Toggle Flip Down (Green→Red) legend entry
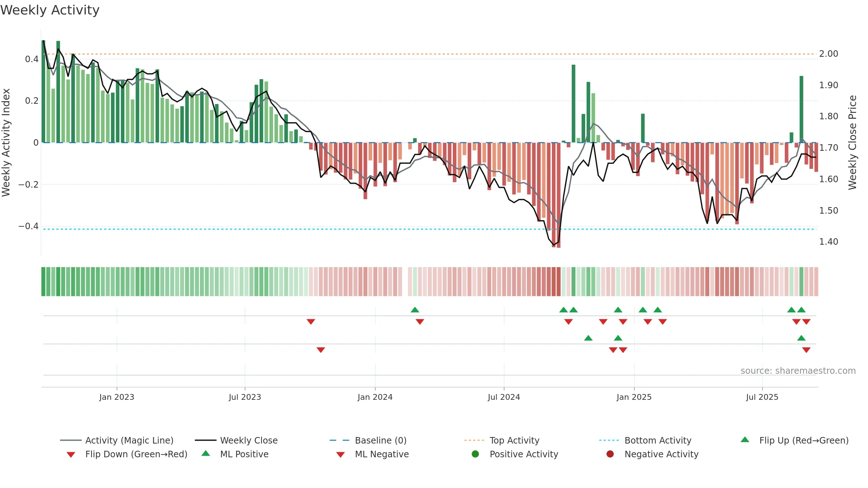 (127, 454)
